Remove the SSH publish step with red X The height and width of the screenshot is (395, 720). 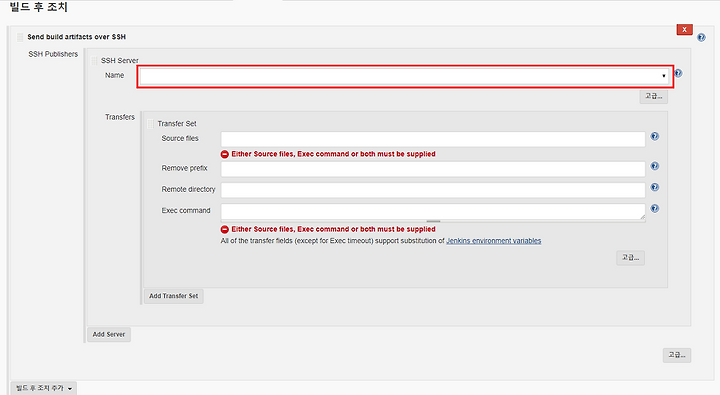(x=684, y=29)
